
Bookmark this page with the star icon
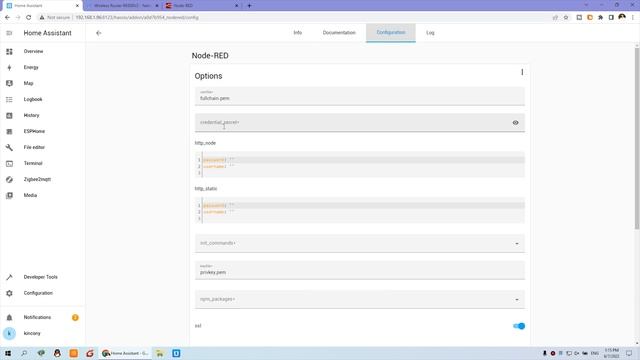[566, 18]
